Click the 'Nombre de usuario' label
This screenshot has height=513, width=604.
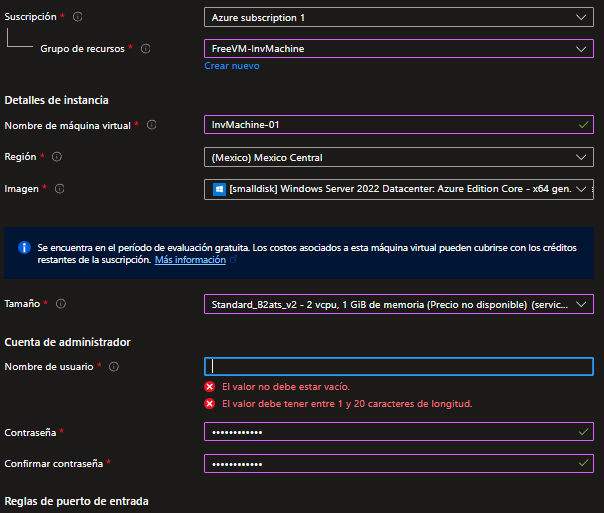49,367
